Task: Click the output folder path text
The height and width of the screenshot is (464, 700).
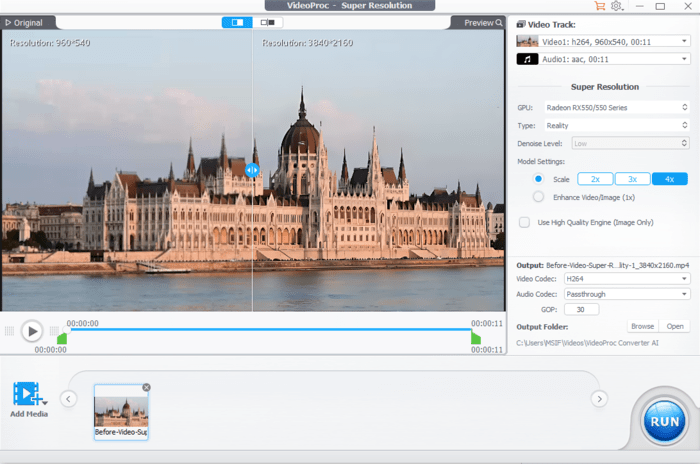Action: (587, 343)
